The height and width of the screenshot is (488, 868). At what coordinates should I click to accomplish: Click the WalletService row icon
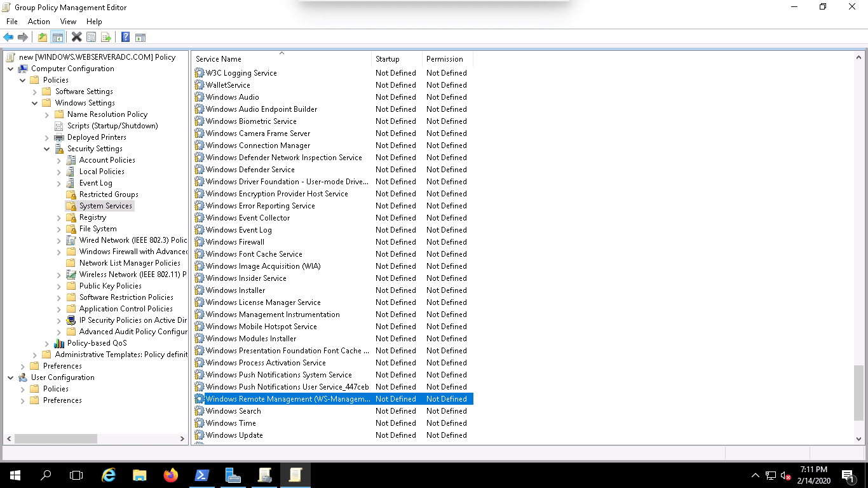[200, 85]
